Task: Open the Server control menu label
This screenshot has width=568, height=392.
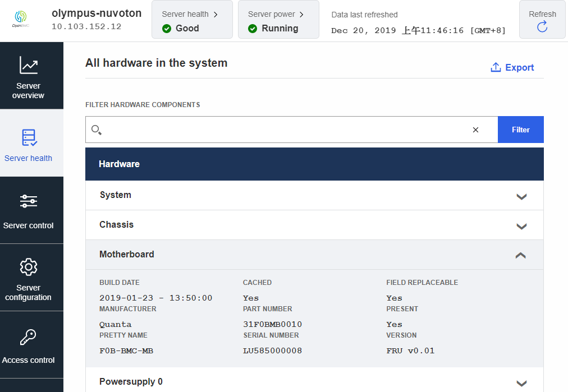Action: 29,225
